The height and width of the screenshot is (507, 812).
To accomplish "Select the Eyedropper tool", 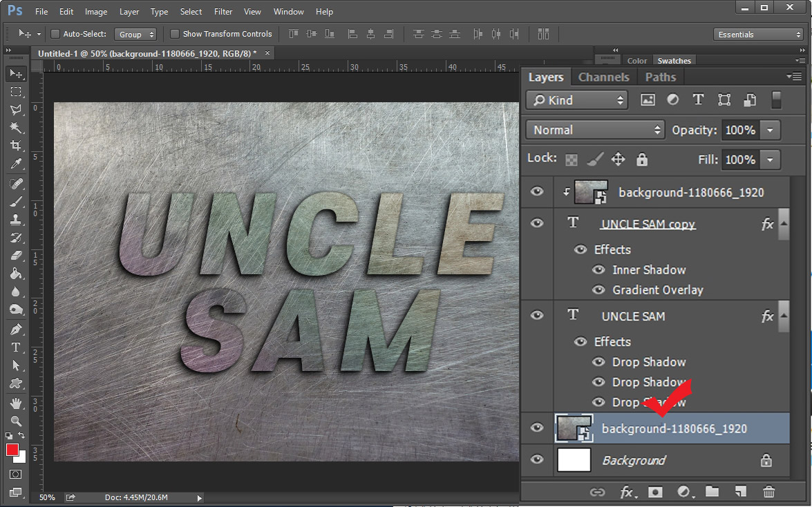I will pyautogui.click(x=16, y=164).
